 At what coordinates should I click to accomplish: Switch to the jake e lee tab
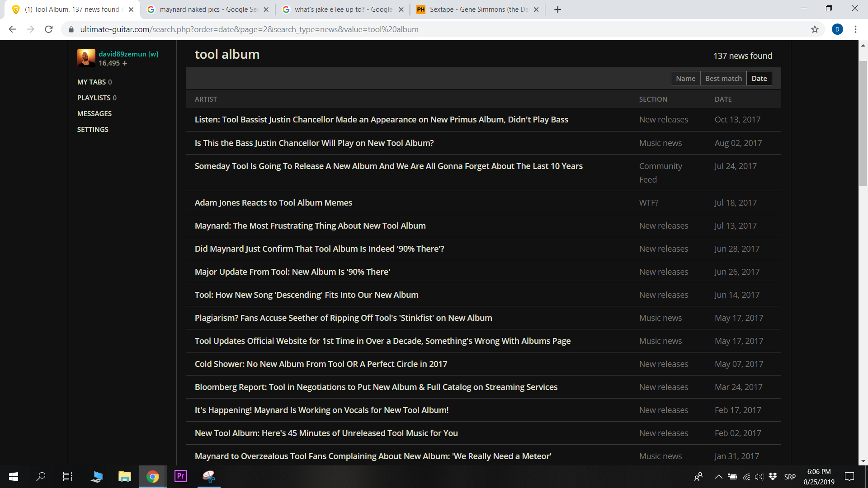tap(343, 9)
